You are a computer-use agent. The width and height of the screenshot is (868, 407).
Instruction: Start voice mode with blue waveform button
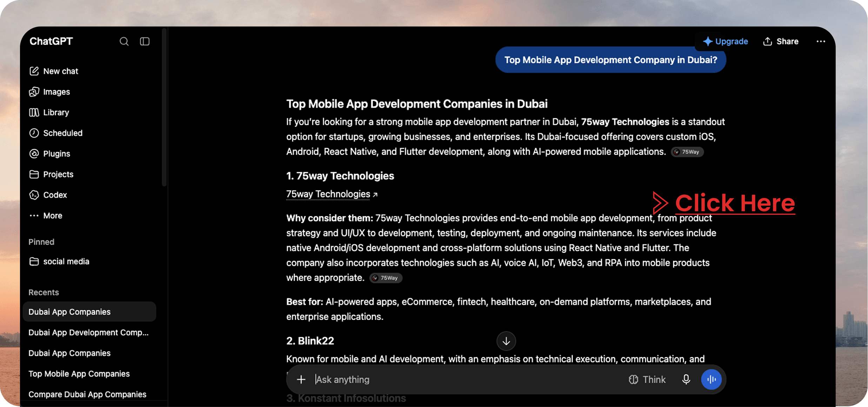click(711, 380)
